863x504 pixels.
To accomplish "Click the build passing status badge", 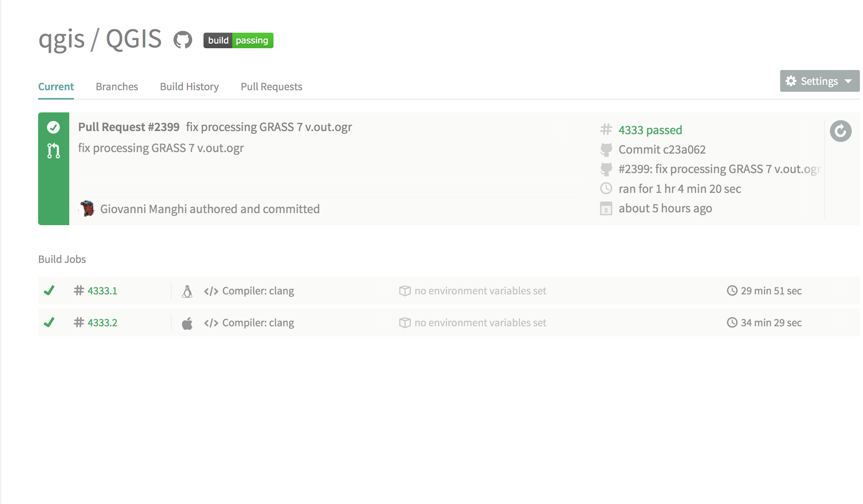I will coord(238,40).
